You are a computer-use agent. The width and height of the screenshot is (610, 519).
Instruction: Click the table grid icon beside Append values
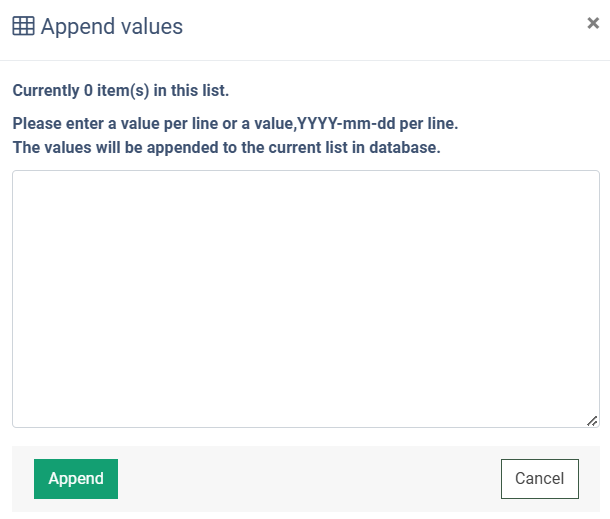click(23, 26)
